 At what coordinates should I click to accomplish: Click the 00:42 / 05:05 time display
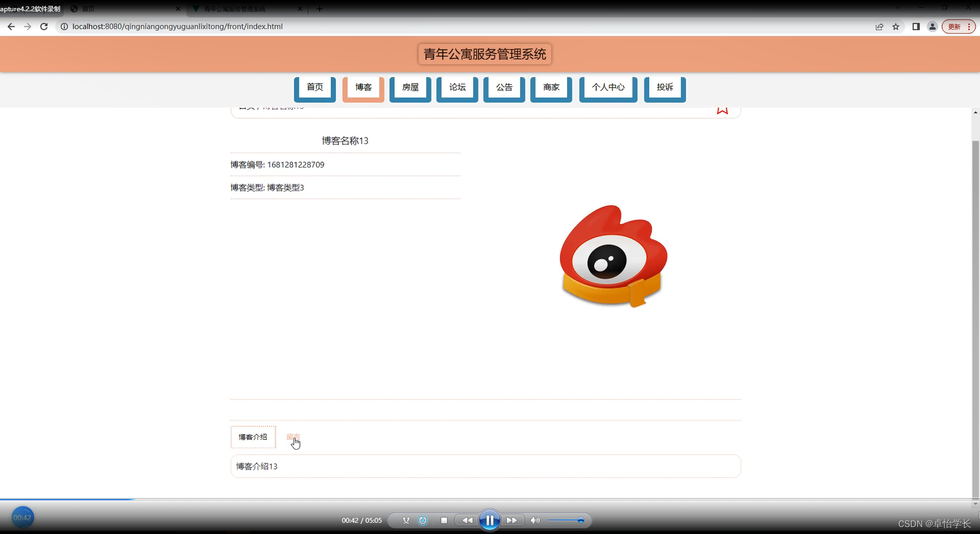tap(362, 520)
